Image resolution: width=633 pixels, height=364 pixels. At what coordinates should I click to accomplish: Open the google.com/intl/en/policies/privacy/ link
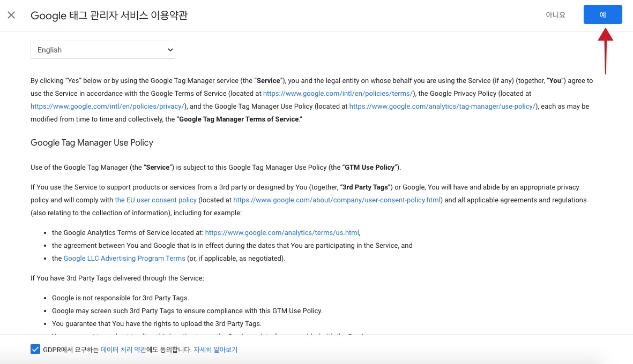pyautogui.click(x=107, y=107)
